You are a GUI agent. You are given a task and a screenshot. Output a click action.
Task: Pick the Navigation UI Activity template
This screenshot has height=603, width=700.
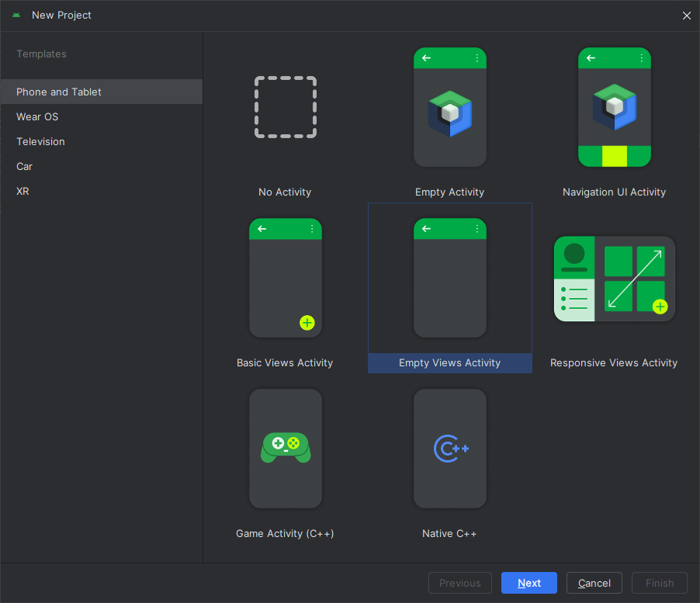click(x=615, y=107)
